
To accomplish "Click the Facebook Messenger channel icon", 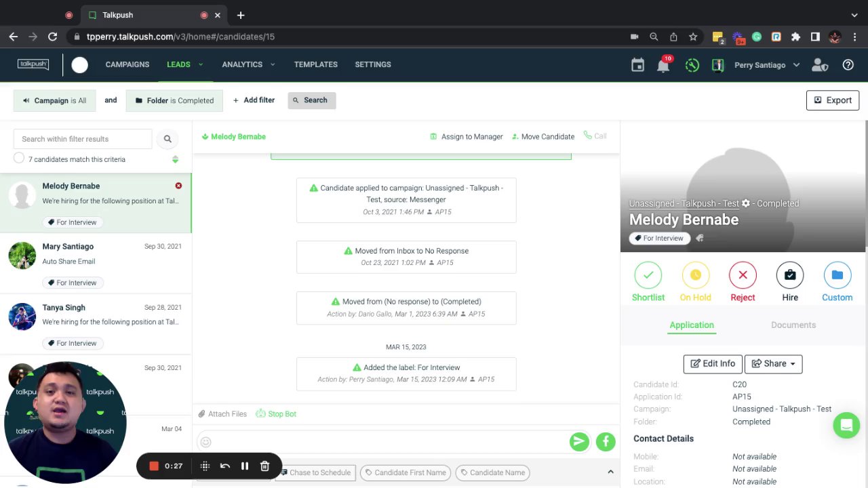I will 606,442.
